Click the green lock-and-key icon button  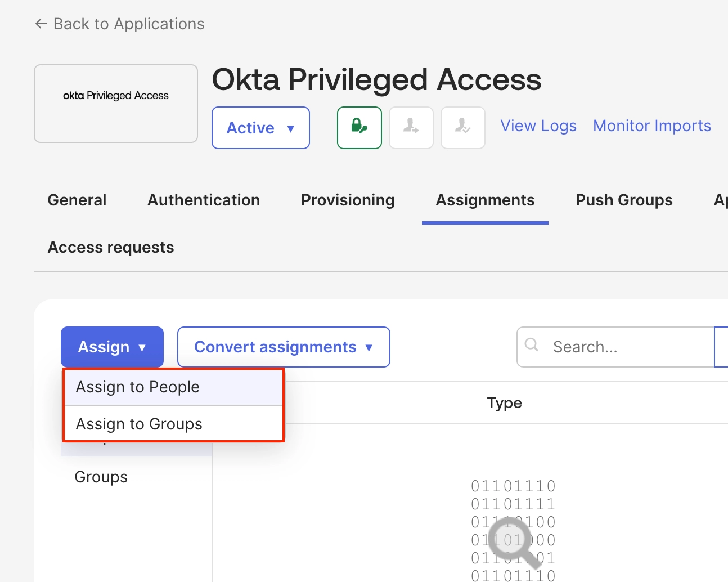click(x=359, y=128)
